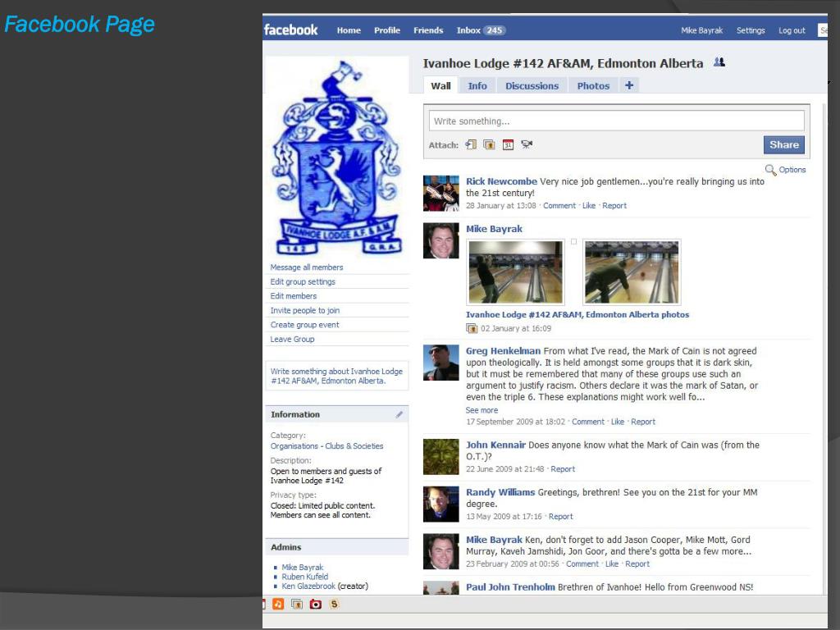
Task: Click Log out in the top bar
Action: pyautogui.click(x=792, y=30)
